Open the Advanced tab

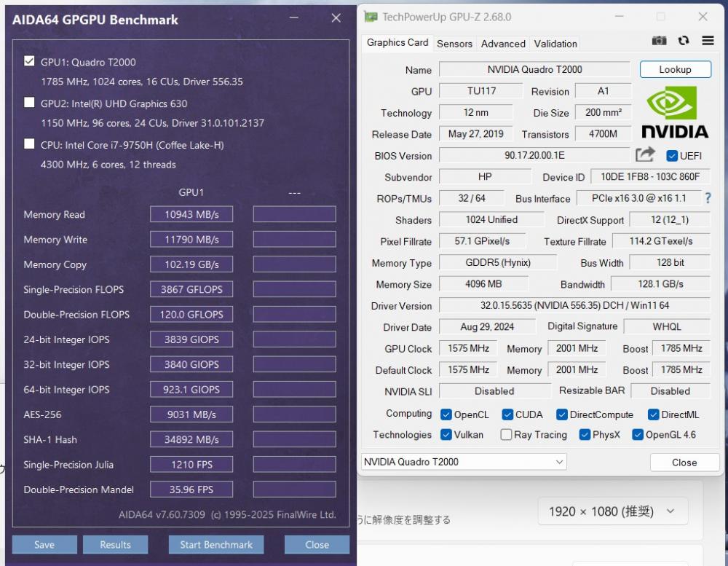[x=503, y=44]
